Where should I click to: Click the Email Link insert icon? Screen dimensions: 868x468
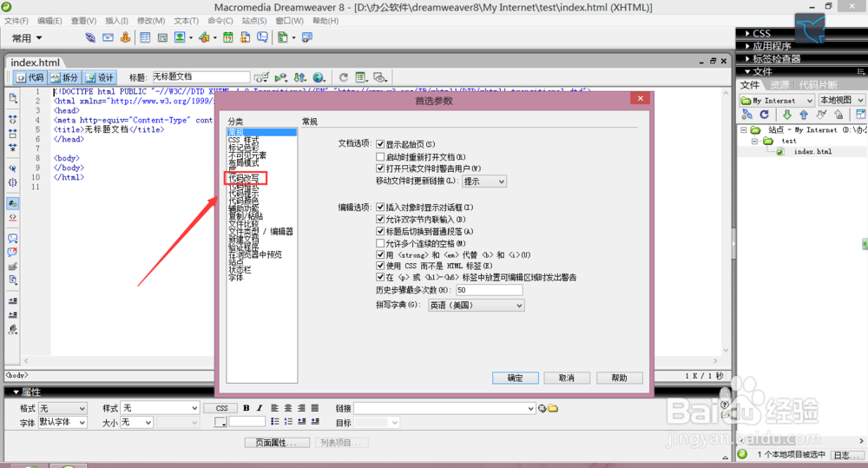click(108, 37)
